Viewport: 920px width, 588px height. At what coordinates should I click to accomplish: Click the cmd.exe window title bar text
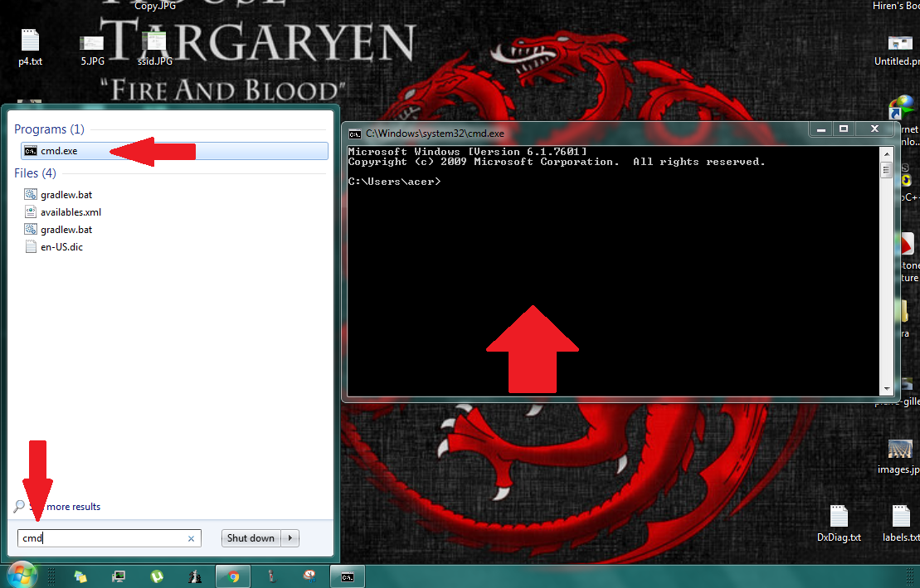click(435, 134)
